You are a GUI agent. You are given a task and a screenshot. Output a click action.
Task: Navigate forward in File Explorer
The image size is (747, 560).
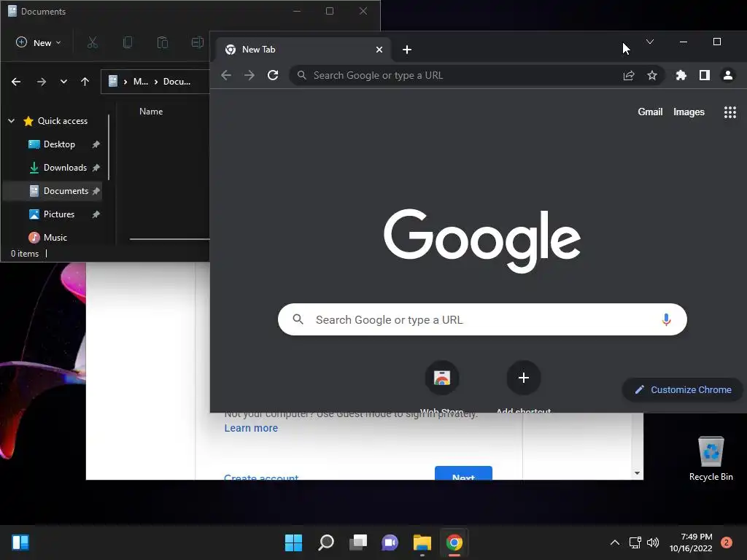tap(42, 82)
